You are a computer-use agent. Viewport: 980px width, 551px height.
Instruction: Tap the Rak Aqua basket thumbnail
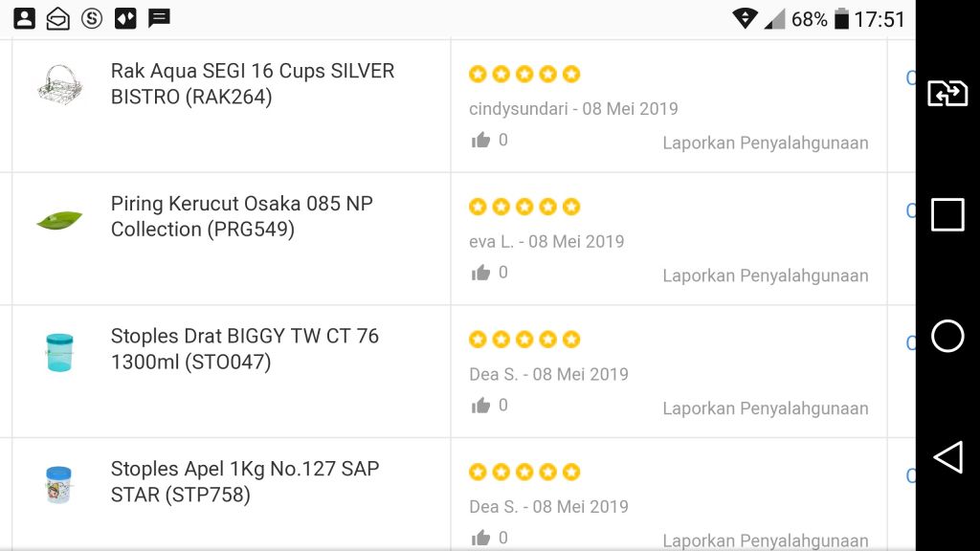[59, 85]
